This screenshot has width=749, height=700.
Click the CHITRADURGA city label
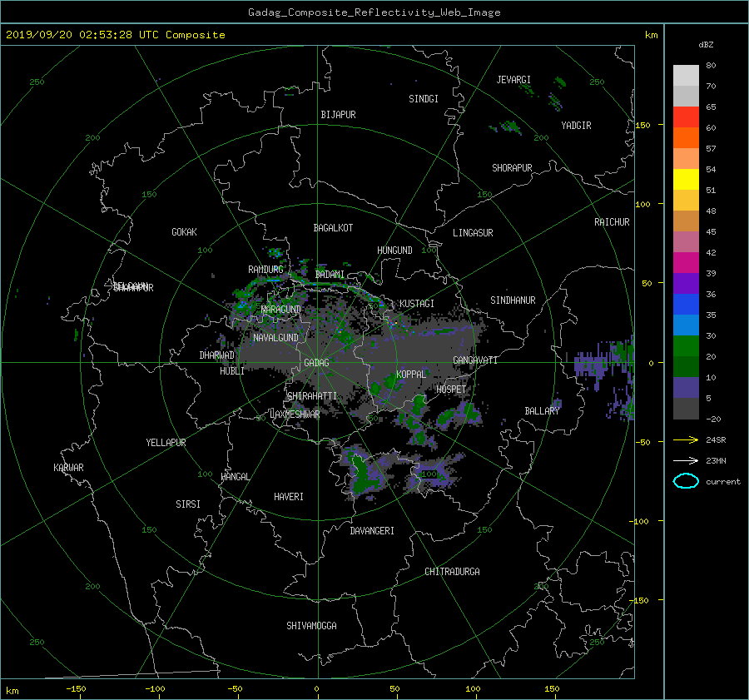point(452,572)
